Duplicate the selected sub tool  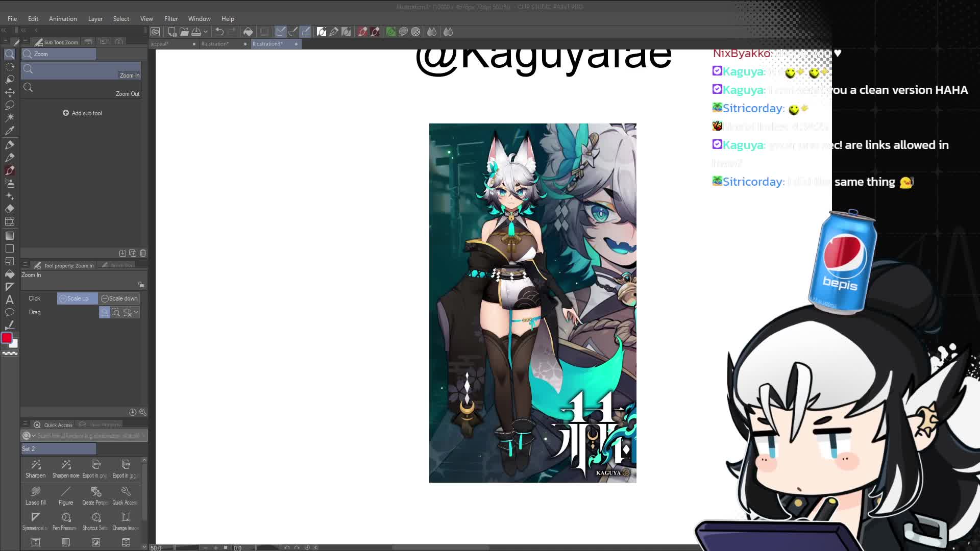[133, 253]
